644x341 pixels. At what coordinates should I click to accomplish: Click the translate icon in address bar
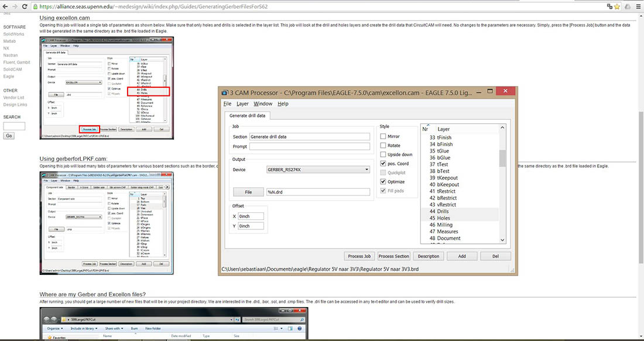click(609, 6)
